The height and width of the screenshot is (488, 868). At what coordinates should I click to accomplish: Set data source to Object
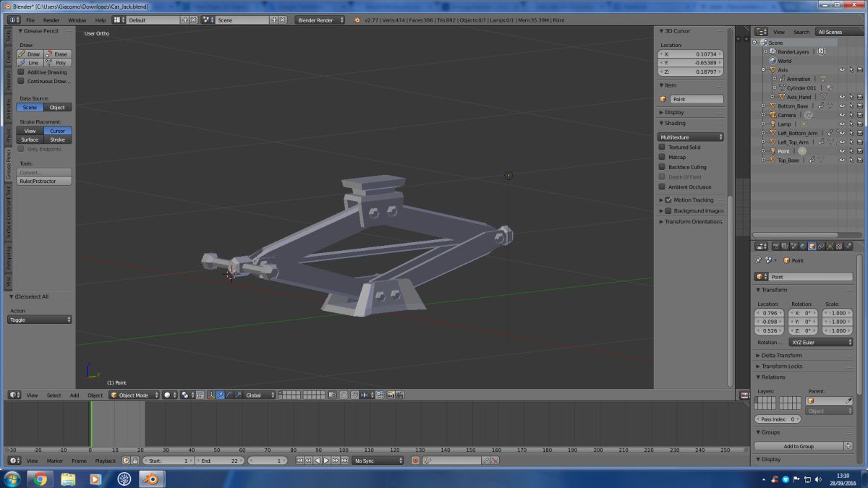coord(58,107)
